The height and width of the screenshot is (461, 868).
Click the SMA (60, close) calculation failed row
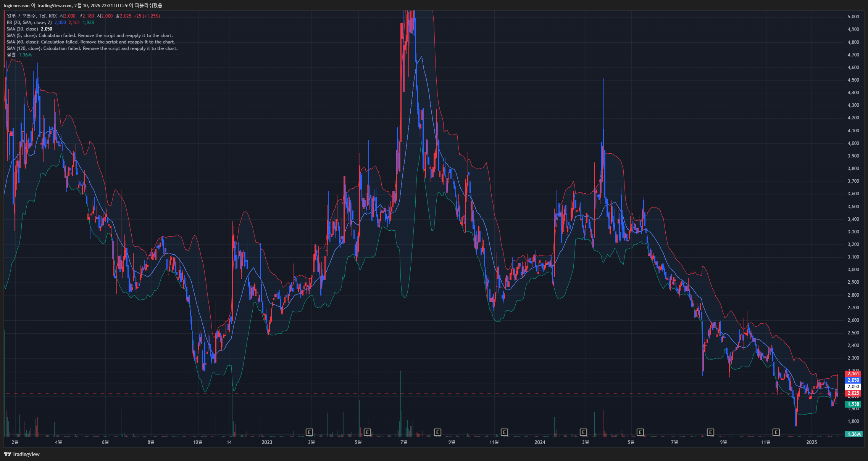pyautogui.click(x=91, y=42)
